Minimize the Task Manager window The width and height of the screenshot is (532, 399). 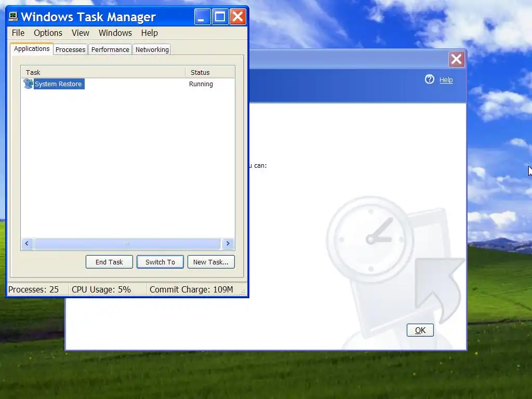[202, 17]
